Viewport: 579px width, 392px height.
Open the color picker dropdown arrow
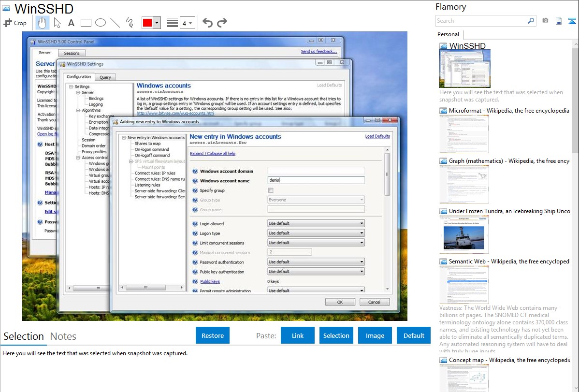tap(157, 23)
